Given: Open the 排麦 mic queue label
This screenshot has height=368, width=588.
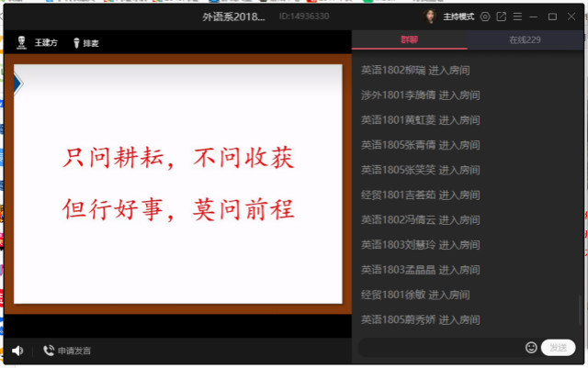Looking at the screenshot, I should (x=91, y=43).
